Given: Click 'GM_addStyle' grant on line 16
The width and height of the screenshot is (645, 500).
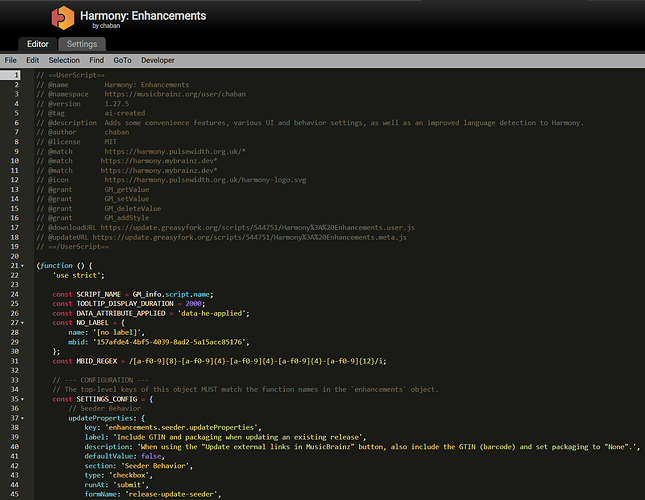Looking at the screenshot, I should (127, 218).
